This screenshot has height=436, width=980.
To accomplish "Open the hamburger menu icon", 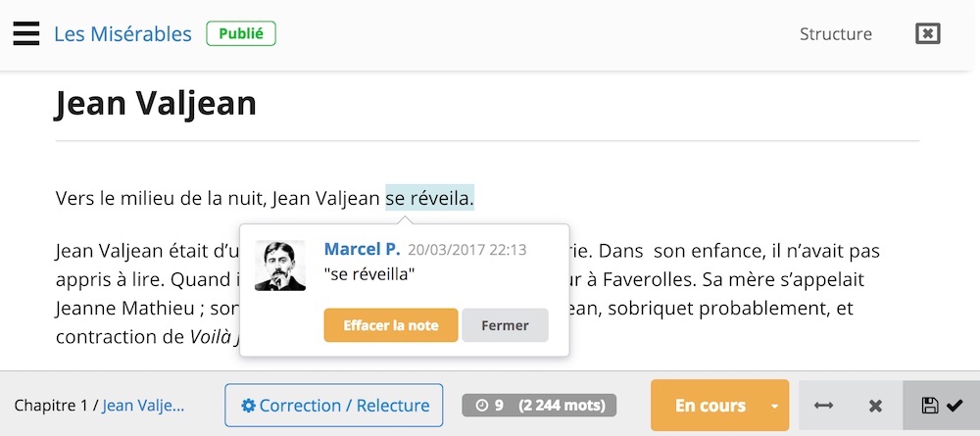I will click(26, 33).
